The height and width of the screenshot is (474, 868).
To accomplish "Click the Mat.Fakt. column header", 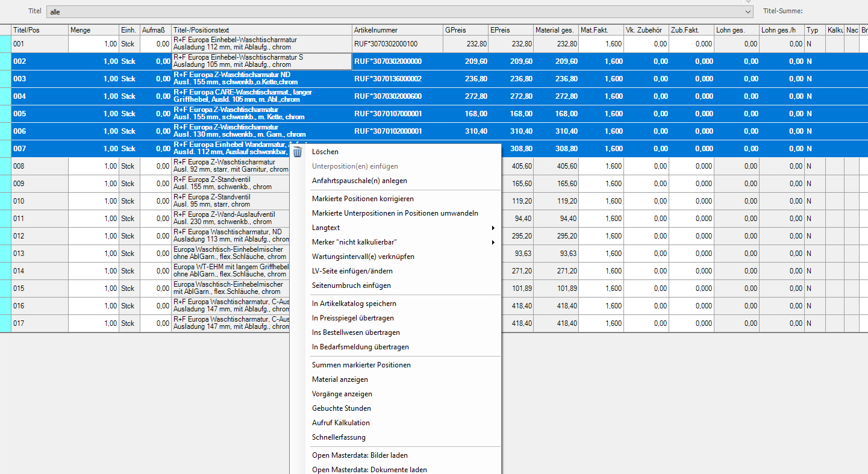I will (601, 30).
